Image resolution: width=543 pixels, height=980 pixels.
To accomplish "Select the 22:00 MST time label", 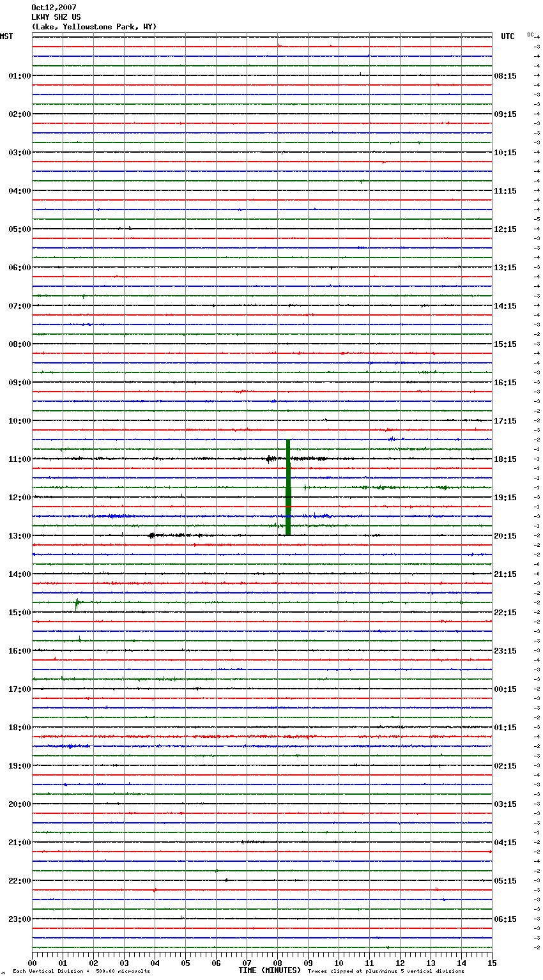I will click(20, 881).
